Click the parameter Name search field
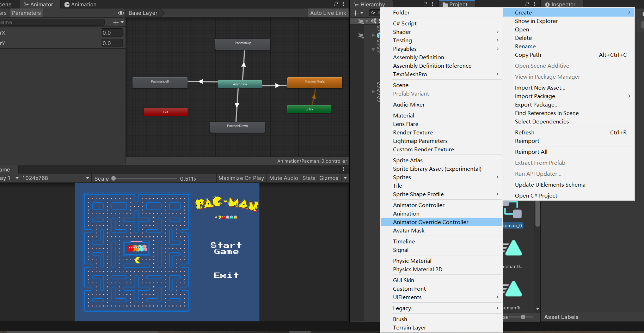Image resolution: width=644 pixels, height=333 pixels. (52, 22)
